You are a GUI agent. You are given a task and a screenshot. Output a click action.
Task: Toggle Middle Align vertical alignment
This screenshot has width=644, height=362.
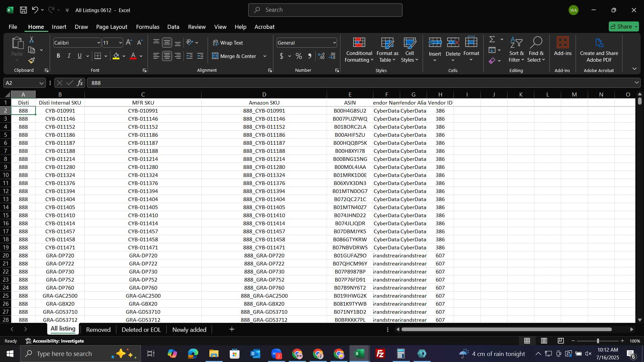(167, 43)
